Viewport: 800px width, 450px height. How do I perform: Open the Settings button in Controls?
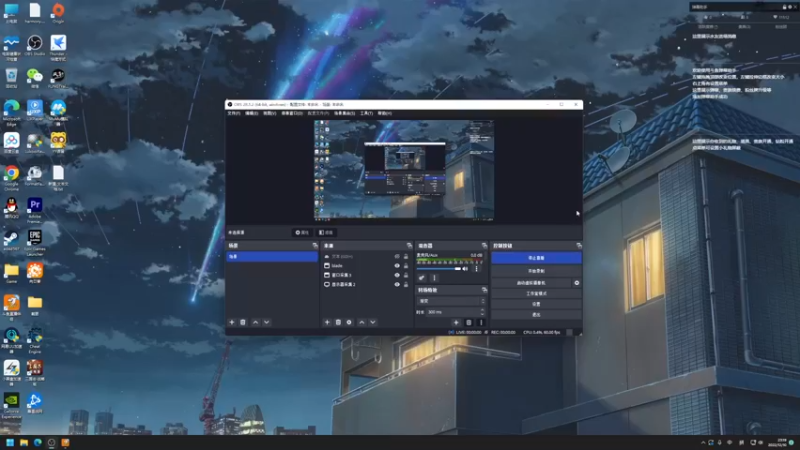536,304
